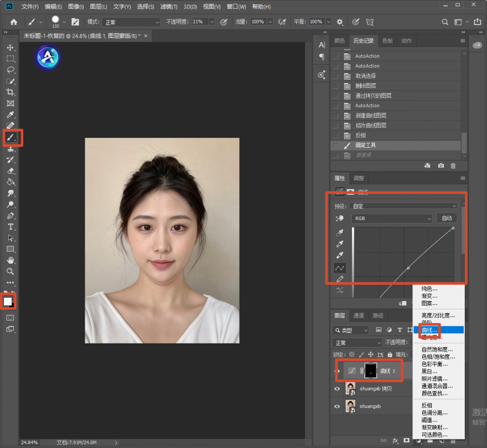This screenshot has height=448, width=487.
Task: Create new snapshot camera icon in History
Action: pos(441,166)
